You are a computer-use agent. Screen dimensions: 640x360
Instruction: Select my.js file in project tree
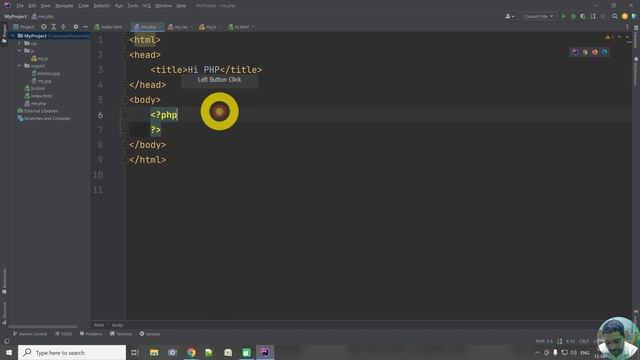click(x=40, y=58)
